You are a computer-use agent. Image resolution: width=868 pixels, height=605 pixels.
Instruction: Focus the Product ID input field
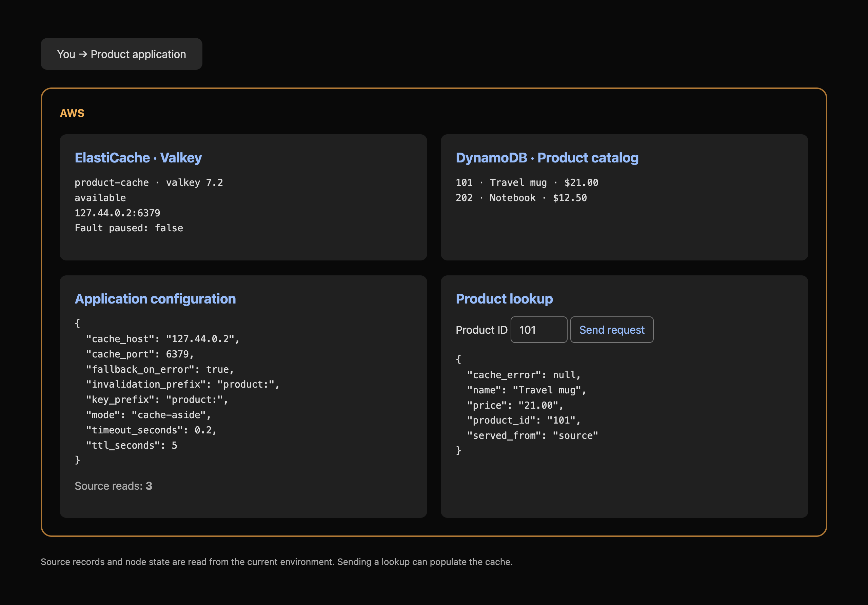point(539,330)
